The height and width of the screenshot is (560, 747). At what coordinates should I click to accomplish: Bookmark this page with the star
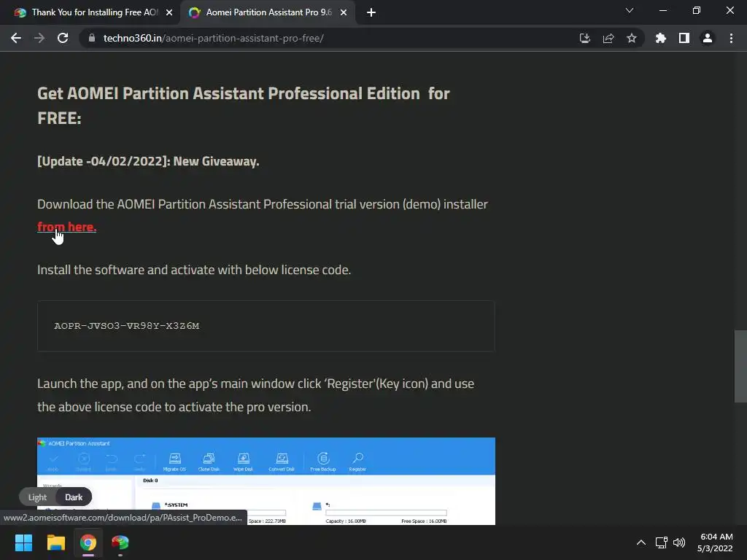632,38
